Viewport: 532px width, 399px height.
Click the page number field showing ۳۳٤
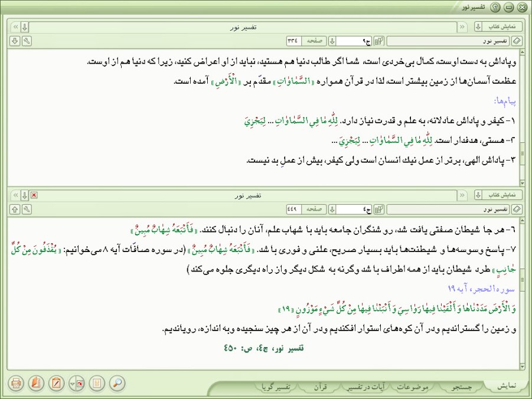(294, 41)
